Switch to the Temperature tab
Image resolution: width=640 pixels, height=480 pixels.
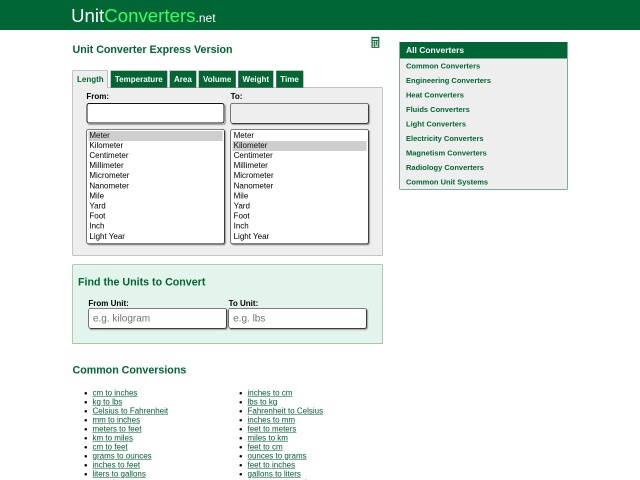coord(139,79)
